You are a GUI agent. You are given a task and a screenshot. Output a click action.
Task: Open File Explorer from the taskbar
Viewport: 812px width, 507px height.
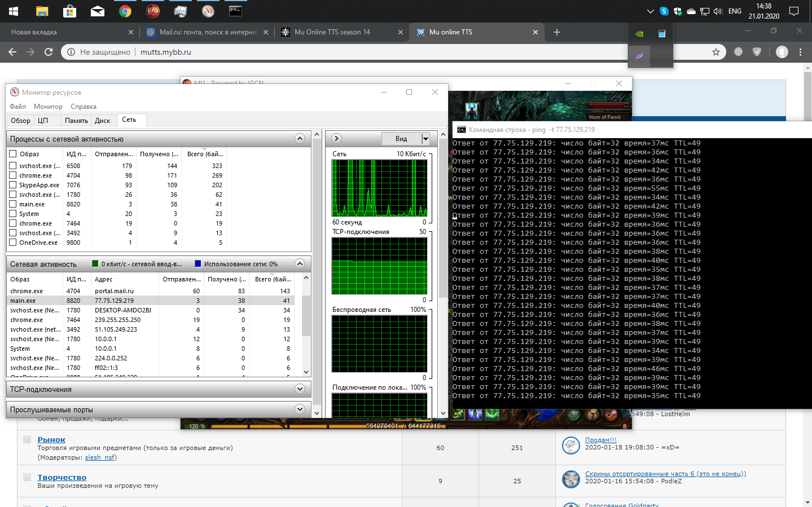[42, 11]
